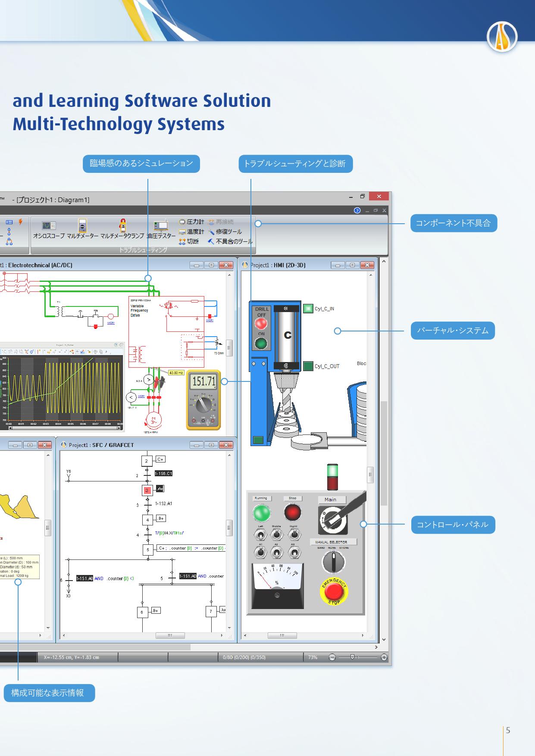Turn the Manual Selector rotary knob
535x756 pixels.
333,562
